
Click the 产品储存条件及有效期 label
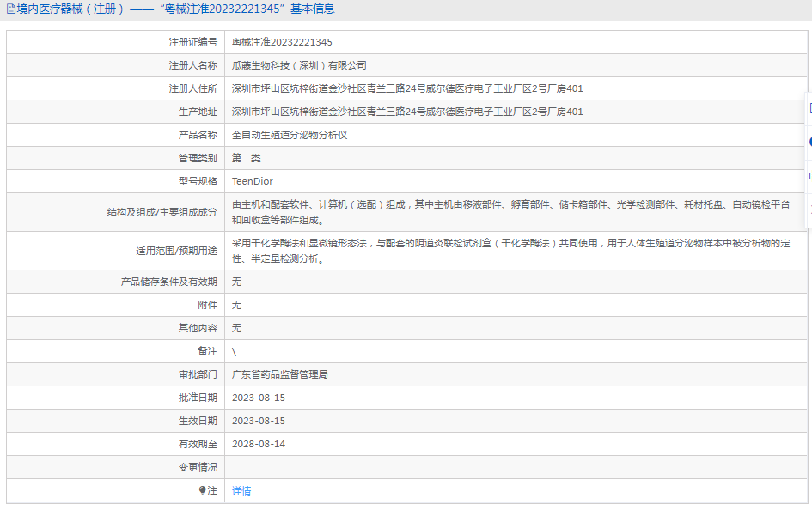pyautogui.click(x=168, y=282)
